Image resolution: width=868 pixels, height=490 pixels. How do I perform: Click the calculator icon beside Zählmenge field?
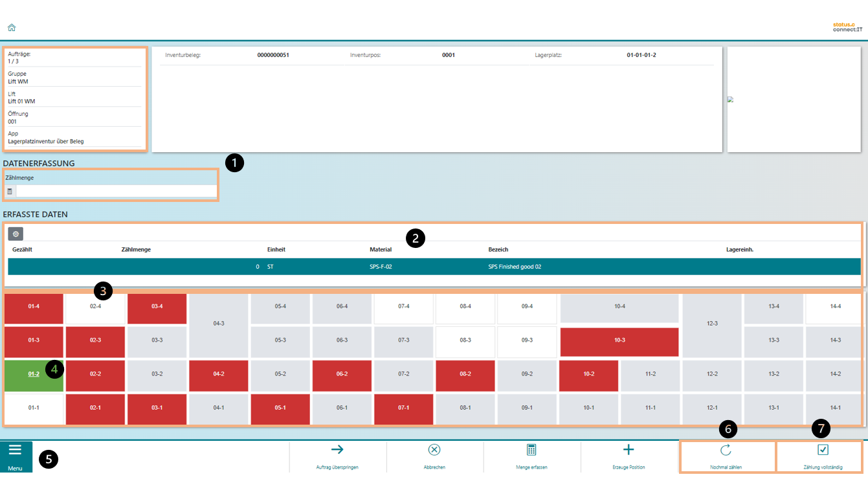(10, 192)
